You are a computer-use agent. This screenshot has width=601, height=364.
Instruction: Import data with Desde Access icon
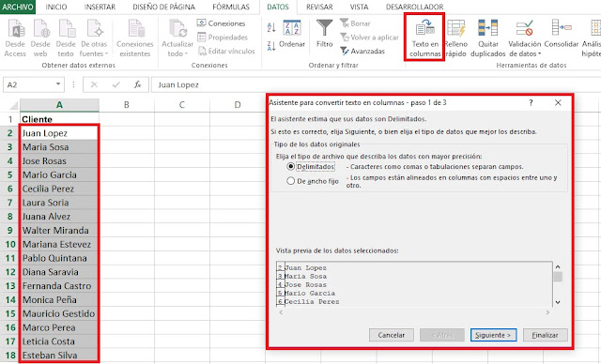coord(15,38)
